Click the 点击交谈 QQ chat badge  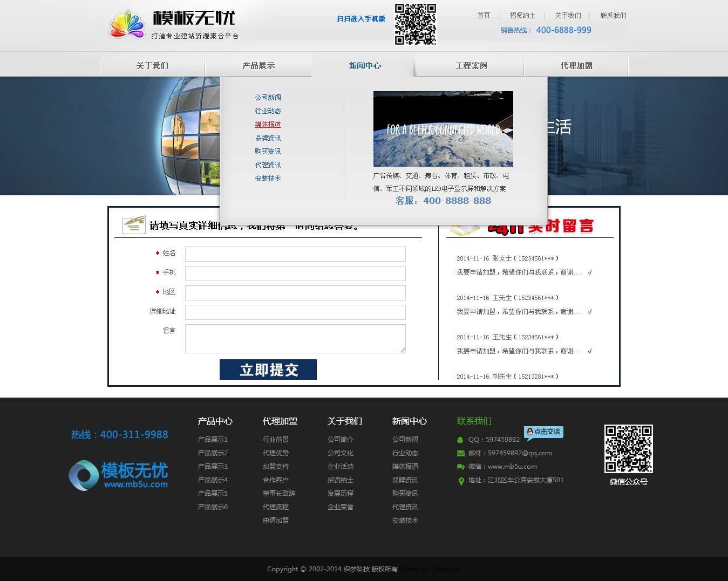click(x=544, y=432)
